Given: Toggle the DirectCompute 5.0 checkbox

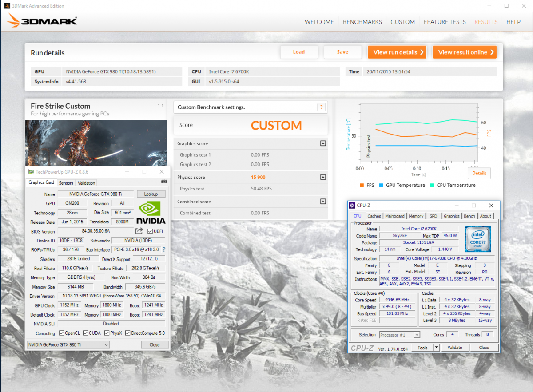Looking at the screenshot, I should (127, 333).
